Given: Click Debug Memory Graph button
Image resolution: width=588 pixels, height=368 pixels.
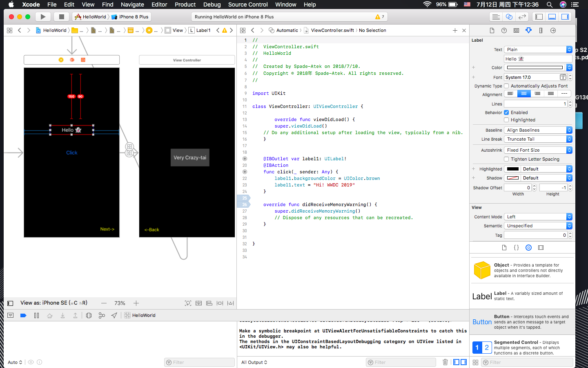Looking at the screenshot, I should click(x=102, y=316).
